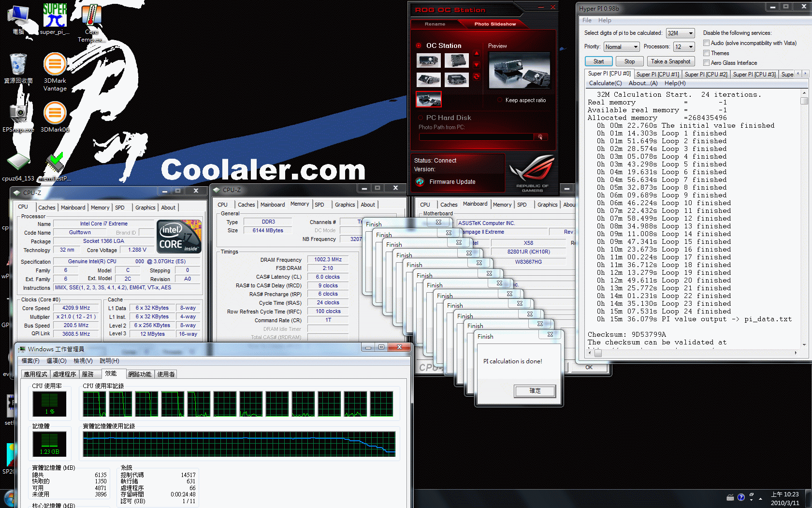
Task: Open the About tab in middle CPU-Z window
Action: 368,205
